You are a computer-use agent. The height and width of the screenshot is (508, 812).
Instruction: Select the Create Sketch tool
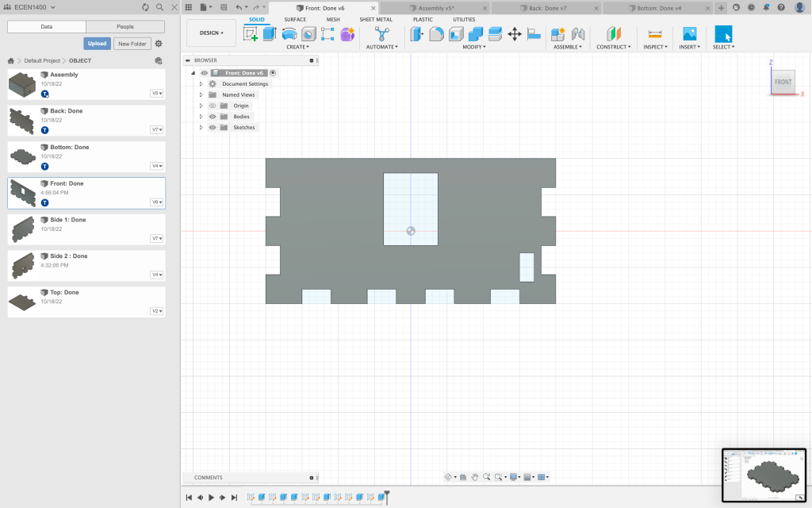251,34
